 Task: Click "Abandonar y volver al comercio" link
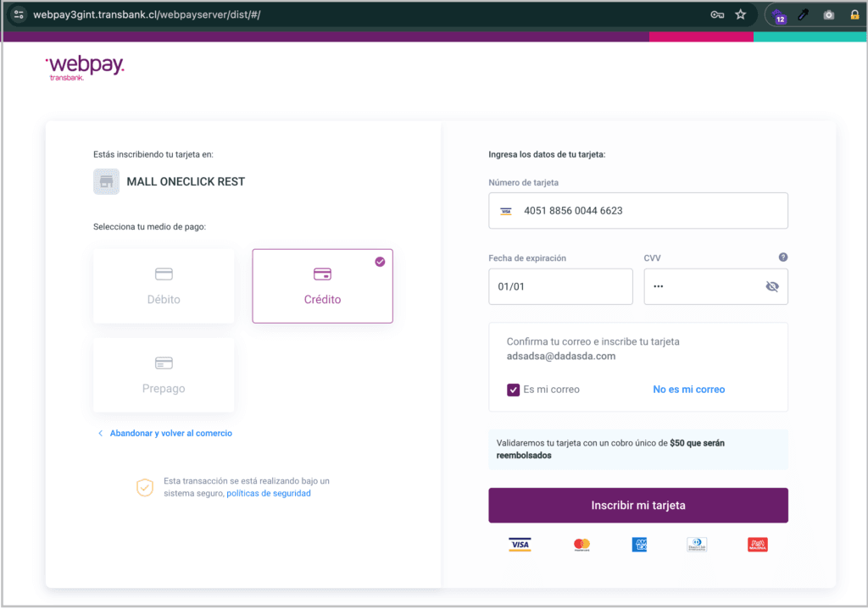[170, 433]
